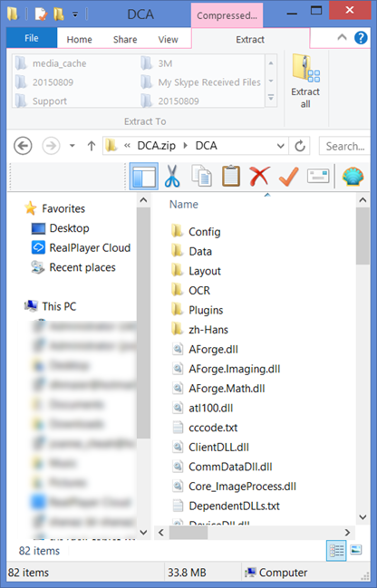Click the Classic Shell seashell icon

tap(353, 177)
